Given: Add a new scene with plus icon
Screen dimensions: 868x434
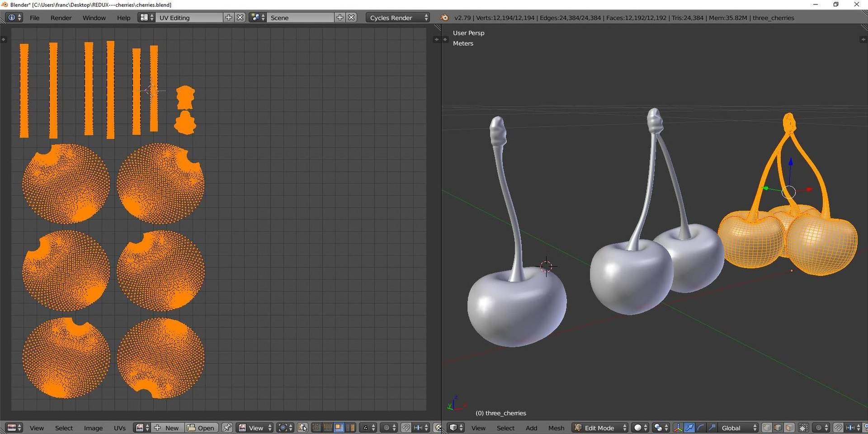Looking at the screenshot, I should [x=340, y=18].
